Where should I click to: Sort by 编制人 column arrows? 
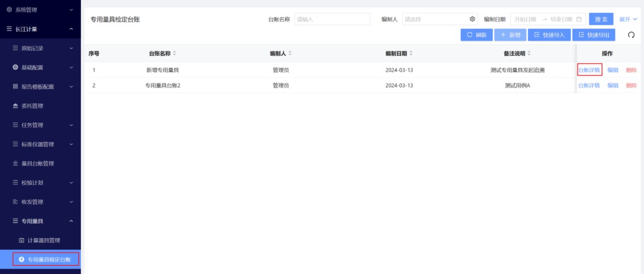tap(290, 54)
